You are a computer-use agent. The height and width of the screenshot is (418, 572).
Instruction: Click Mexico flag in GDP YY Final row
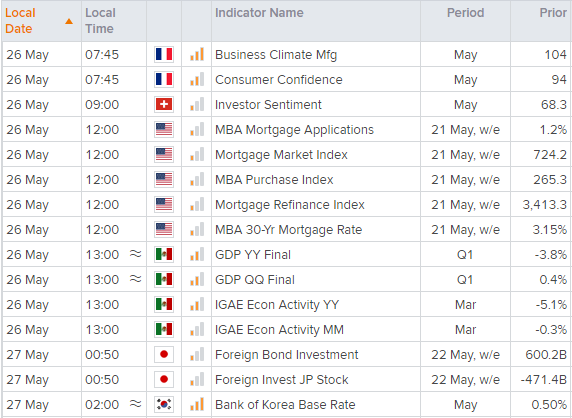tap(164, 254)
